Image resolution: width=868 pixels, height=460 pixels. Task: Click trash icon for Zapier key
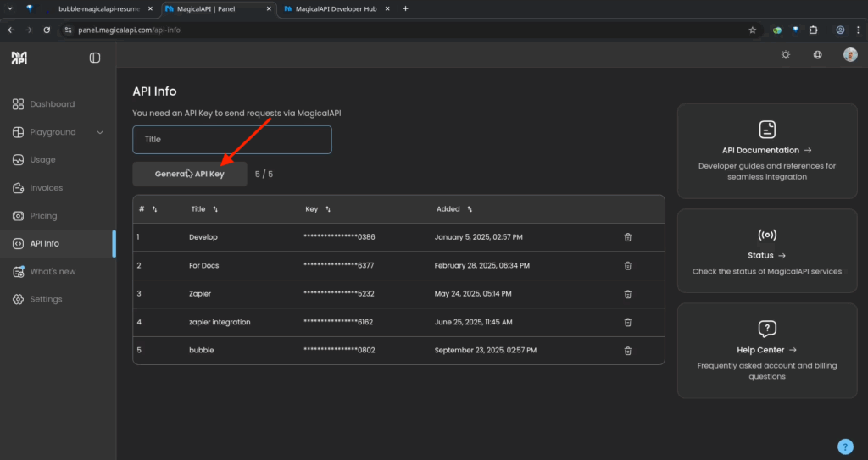[628, 294]
